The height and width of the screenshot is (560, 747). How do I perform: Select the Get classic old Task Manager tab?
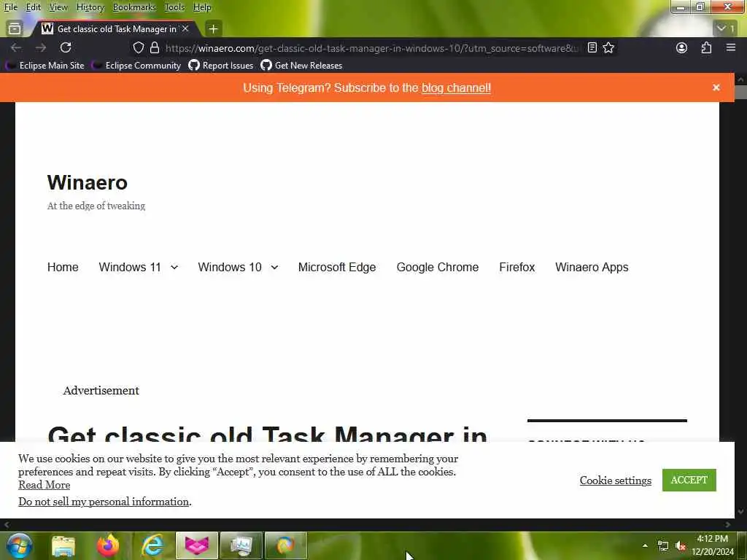point(116,29)
